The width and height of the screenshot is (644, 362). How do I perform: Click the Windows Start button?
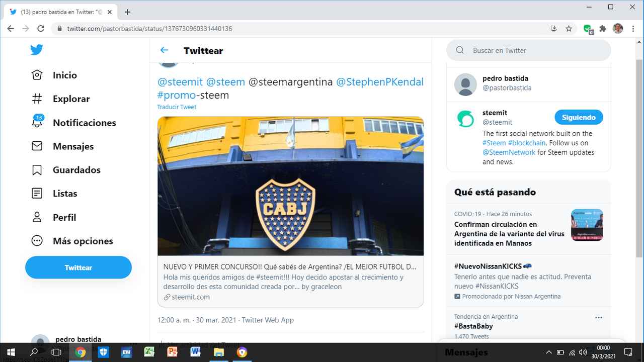pos(11,352)
